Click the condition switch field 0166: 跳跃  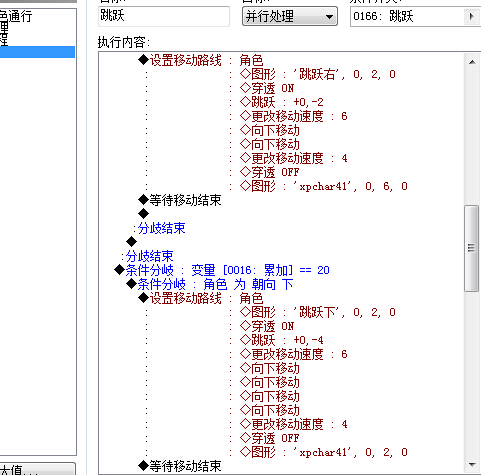(x=407, y=16)
